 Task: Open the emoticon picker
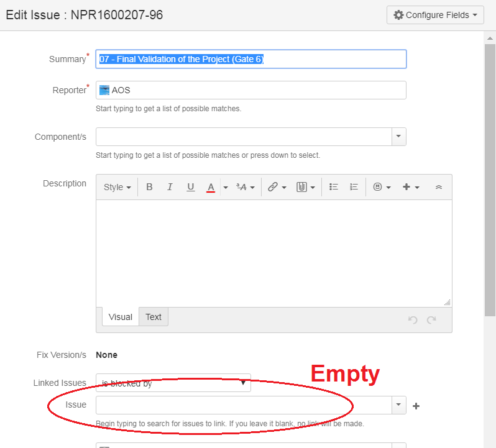pos(382,187)
